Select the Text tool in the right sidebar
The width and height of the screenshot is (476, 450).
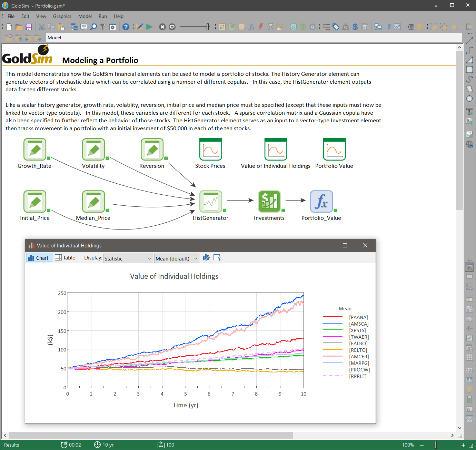[x=469, y=112]
